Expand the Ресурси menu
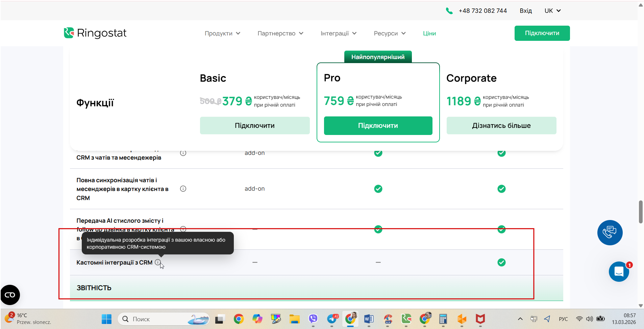This screenshot has height=329, width=644. [x=390, y=33]
